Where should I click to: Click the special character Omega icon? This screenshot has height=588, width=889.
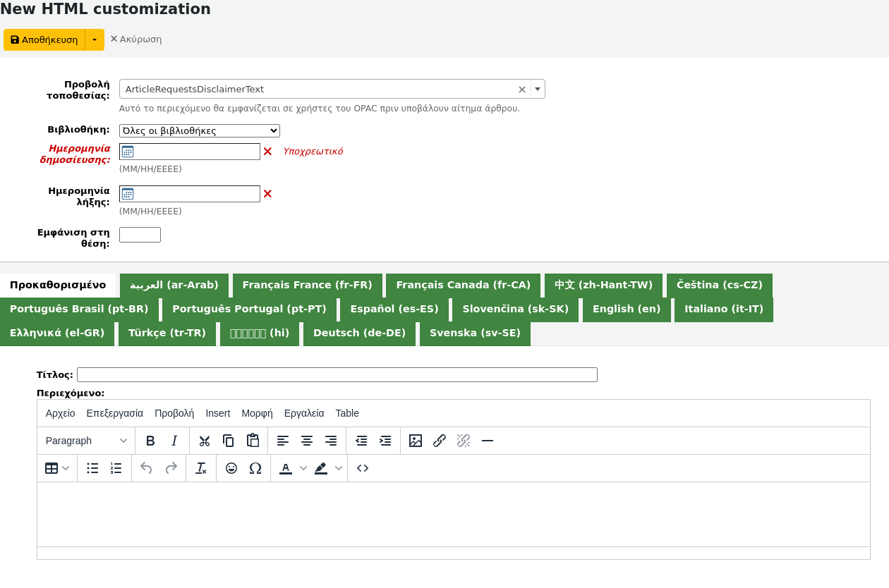(x=255, y=468)
